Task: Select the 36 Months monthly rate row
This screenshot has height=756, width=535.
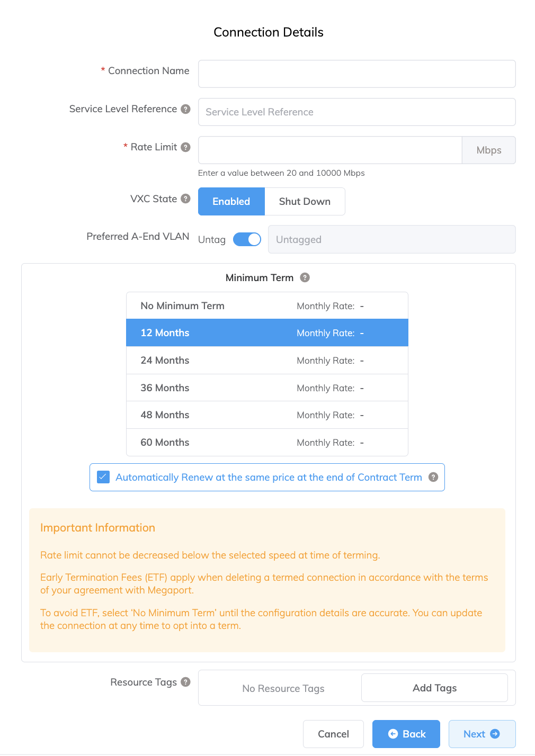Action: pyautogui.click(x=266, y=388)
